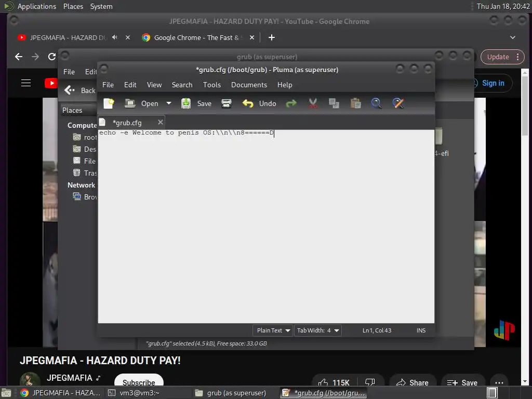The width and height of the screenshot is (532, 399).
Task: Open JPEGMAFIA channel avatar
Action: (30, 379)
